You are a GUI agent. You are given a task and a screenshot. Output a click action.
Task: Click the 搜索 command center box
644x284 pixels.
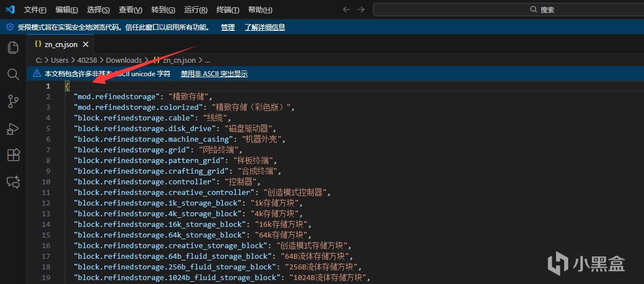pos(508,10)
